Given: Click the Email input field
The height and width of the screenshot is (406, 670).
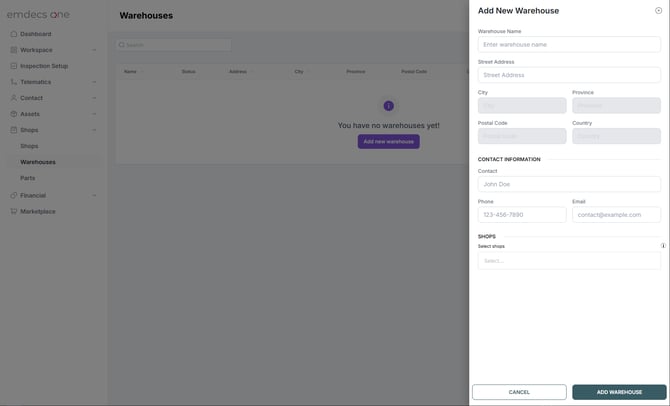Looking at the screenshot, I should 617,215.
